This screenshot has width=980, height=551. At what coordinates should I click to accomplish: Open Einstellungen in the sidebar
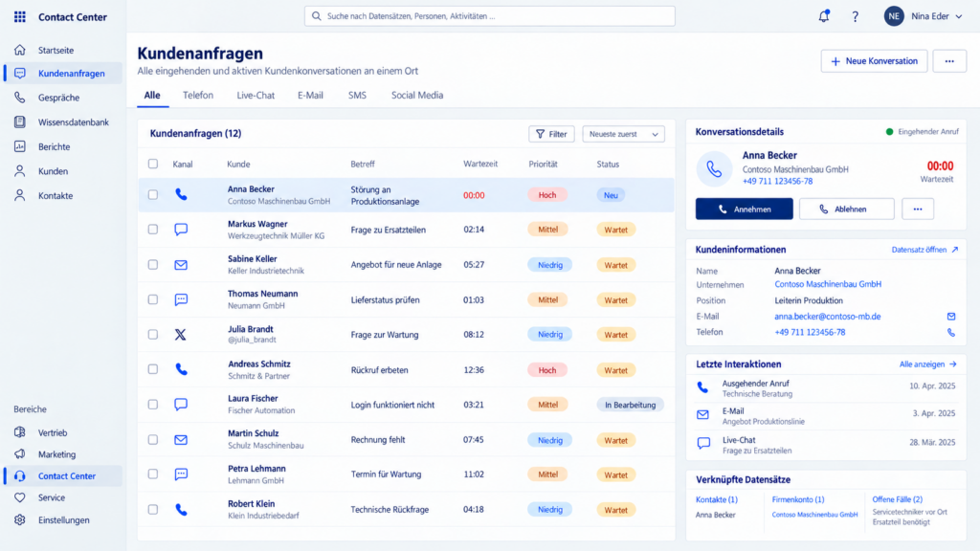click(62, 519)
